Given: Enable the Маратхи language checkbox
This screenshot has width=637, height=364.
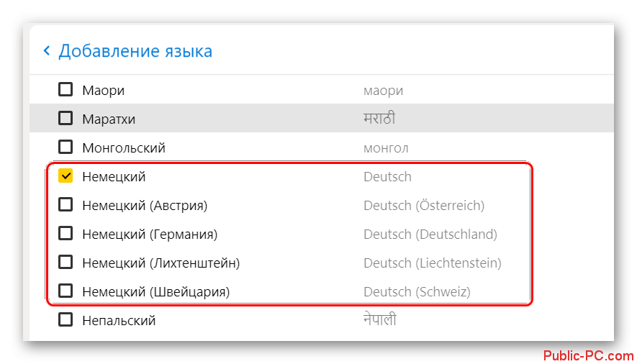Looking at the screenshot, I should [65, 118].
